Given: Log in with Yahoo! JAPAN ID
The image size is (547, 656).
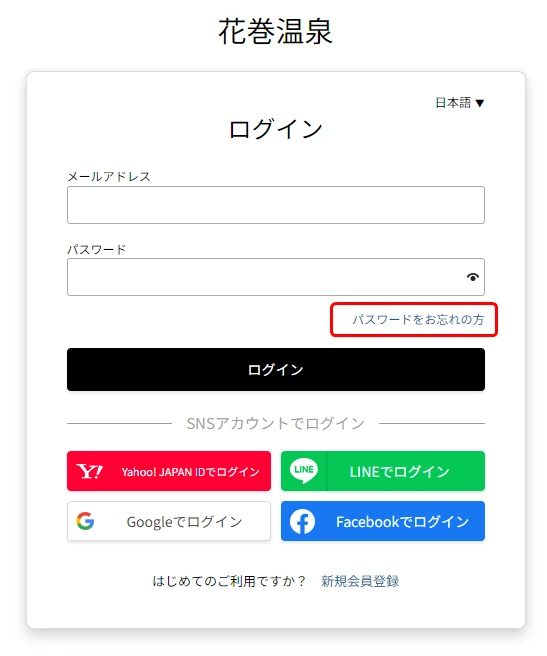Looking at the screenshot, I should 169,471.
